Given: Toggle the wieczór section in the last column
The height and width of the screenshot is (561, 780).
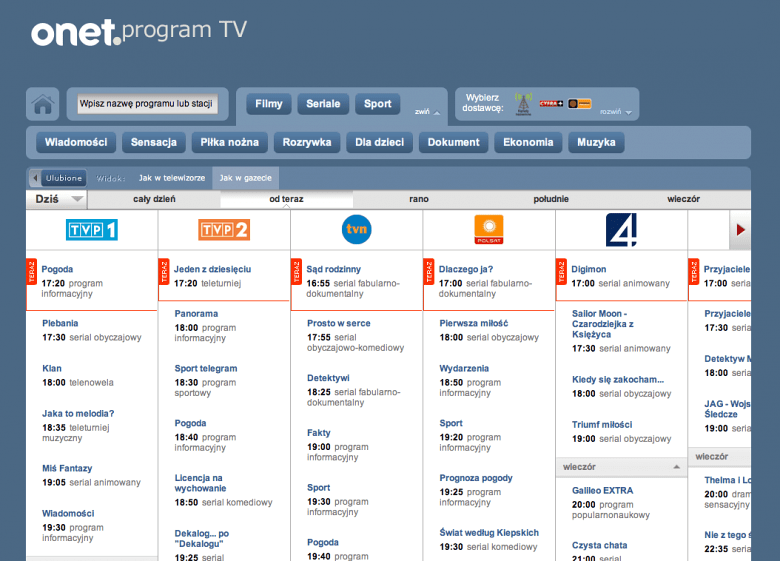Looking at the screenshot, I should [719, 457].
